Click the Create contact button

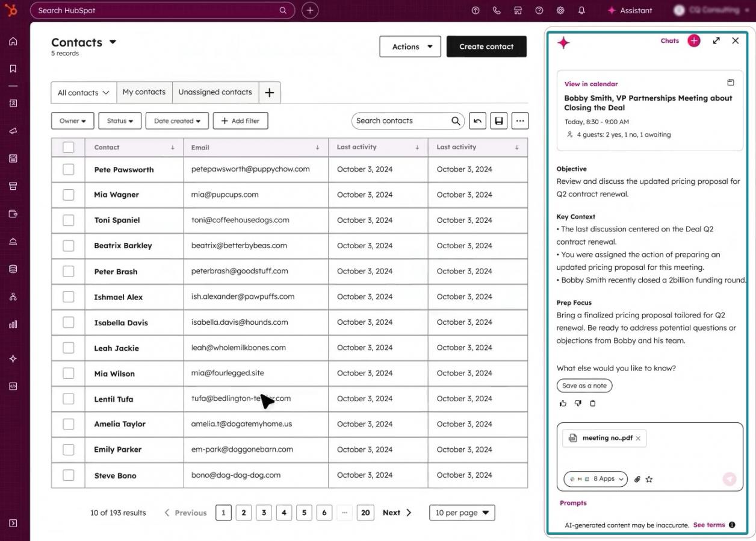click(486, 46)
